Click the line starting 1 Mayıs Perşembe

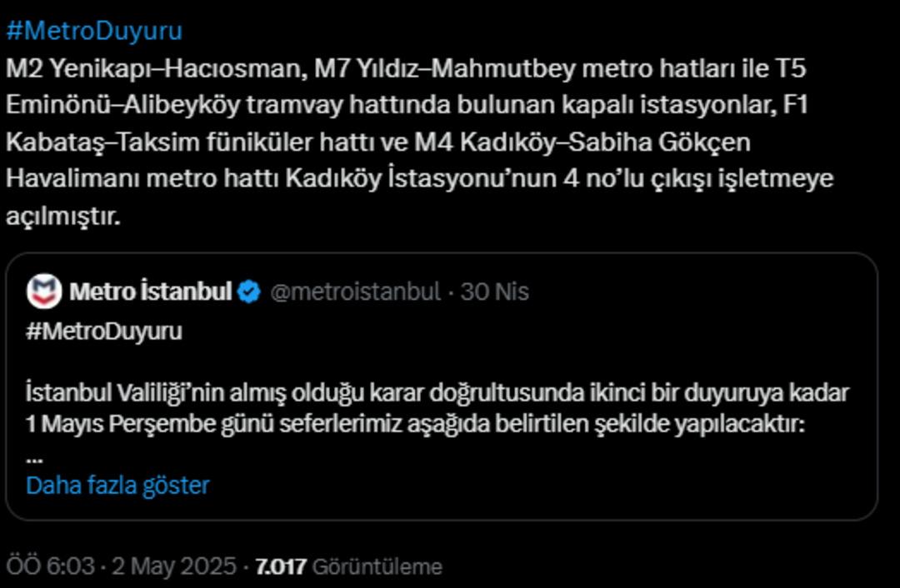click(x=415, y=424)
